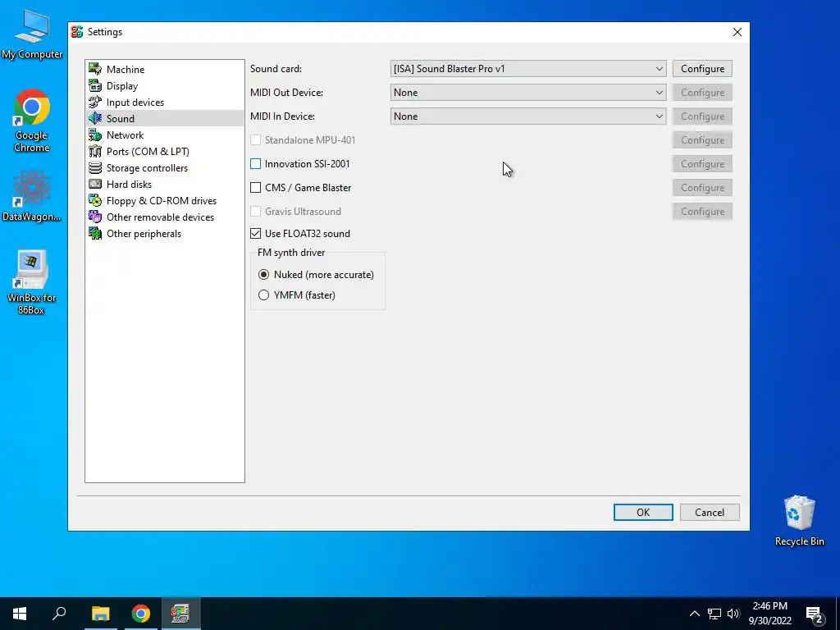Open My Computer desktop icon

click(32, 34)
